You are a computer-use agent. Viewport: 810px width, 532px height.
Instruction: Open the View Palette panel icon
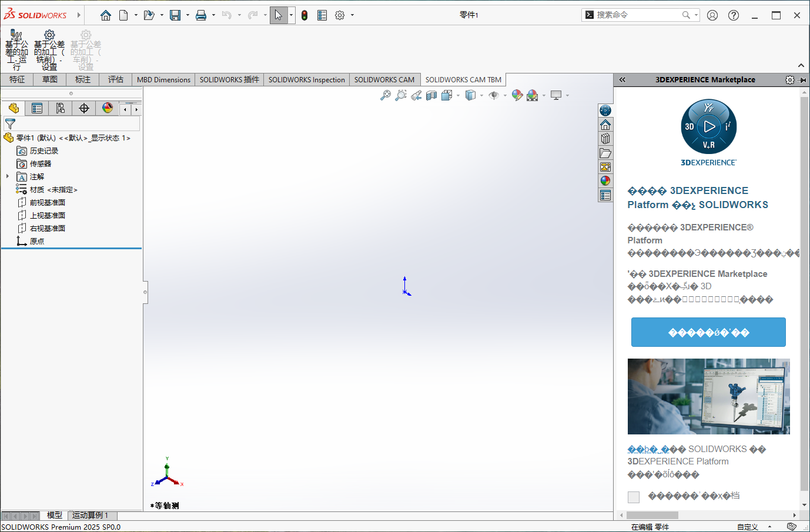pyautogui.click(x=605, y=166)
